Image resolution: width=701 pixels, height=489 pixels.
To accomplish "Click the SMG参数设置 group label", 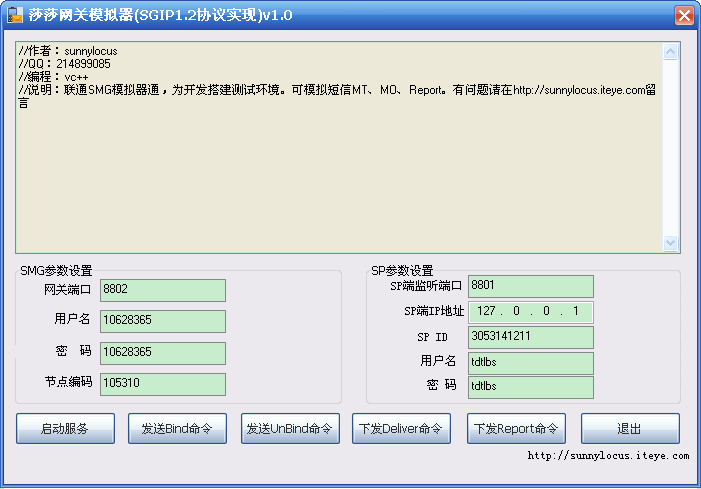I will [56, 270].
